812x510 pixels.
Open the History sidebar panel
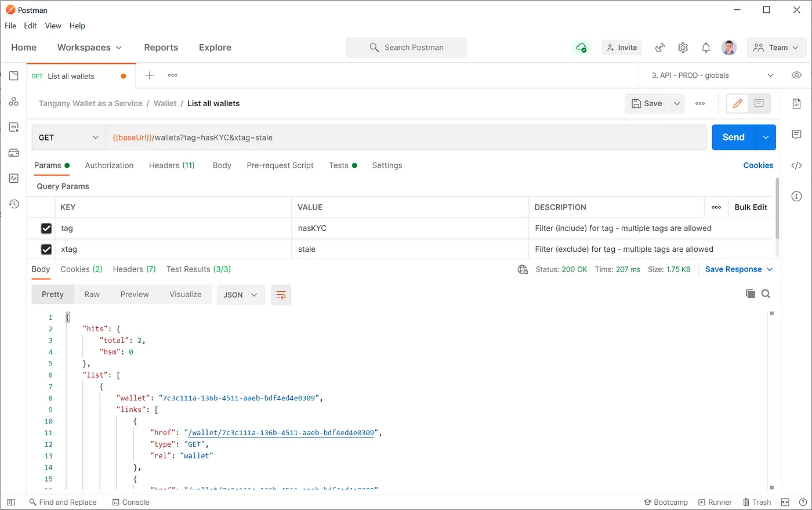pos(14,204)
